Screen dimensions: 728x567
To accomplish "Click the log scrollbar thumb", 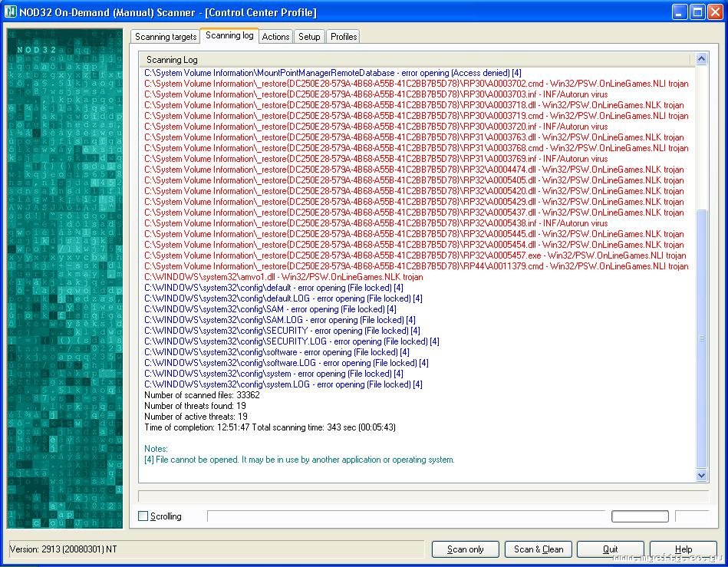I will [x=702, y=338].
